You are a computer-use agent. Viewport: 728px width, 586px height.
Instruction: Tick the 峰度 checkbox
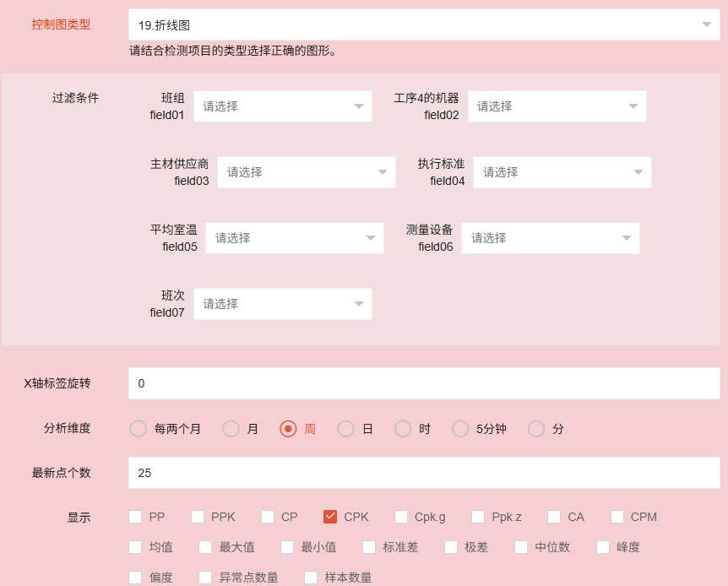coord(603,547)
